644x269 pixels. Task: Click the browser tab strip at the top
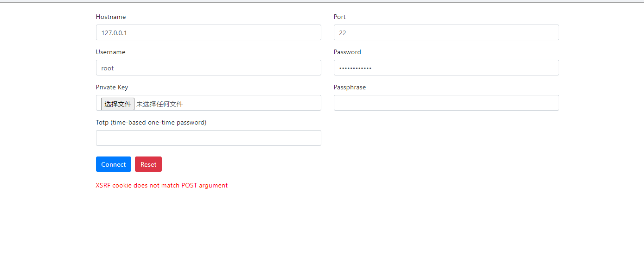point(322,1)
